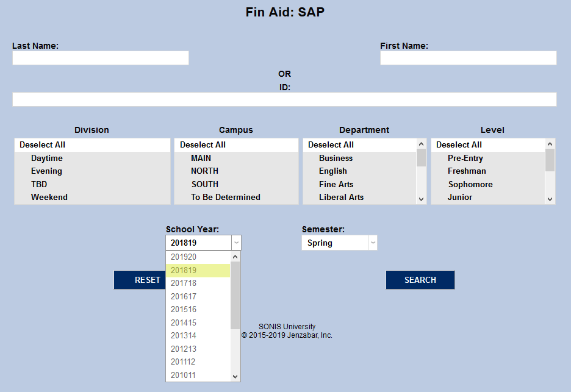Screen dimensions: 571x392
Task: Collapse the School Year dropdown arrow
Action: pyautogui.click(x=235, y=243)
